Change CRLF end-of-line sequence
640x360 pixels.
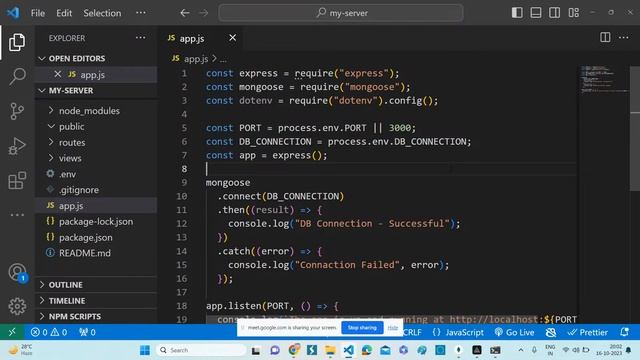[x=412, y=332]
